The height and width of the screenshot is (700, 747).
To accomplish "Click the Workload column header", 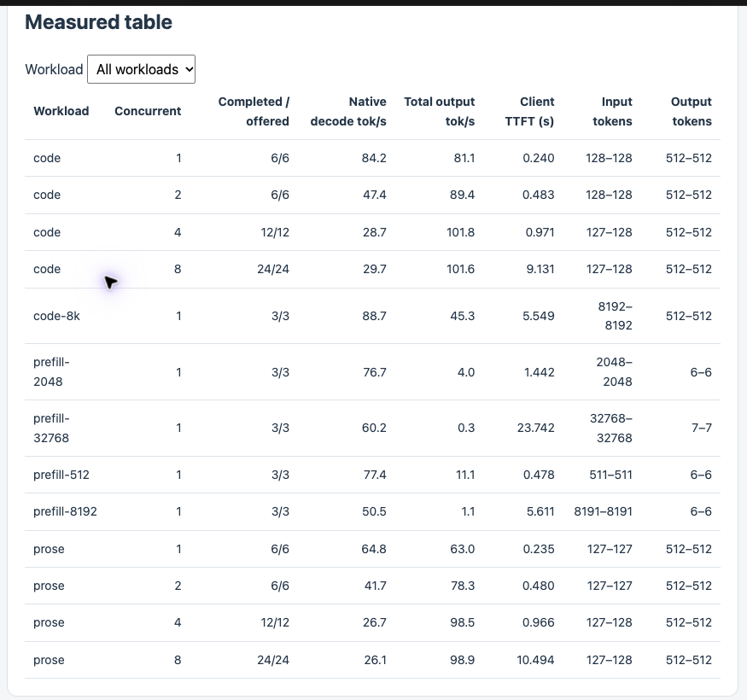I will (61, 111).
